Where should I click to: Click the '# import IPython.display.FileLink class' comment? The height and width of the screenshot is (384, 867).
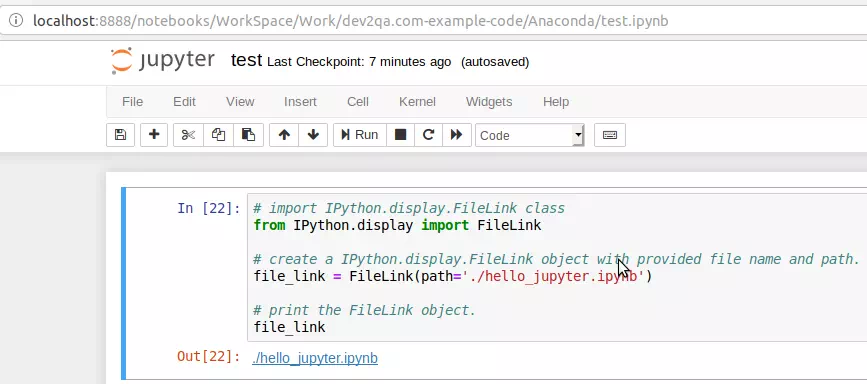click(409, 209)
